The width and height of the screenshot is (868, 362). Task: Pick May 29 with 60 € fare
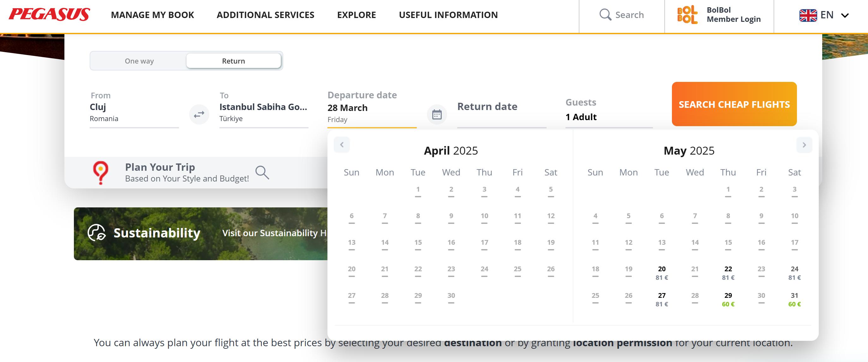click(x=728, y=299)
